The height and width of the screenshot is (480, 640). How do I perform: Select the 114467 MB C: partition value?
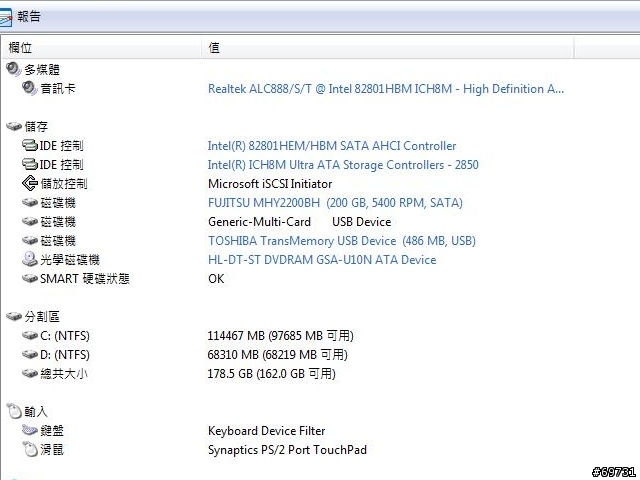[x=280, y=336]
